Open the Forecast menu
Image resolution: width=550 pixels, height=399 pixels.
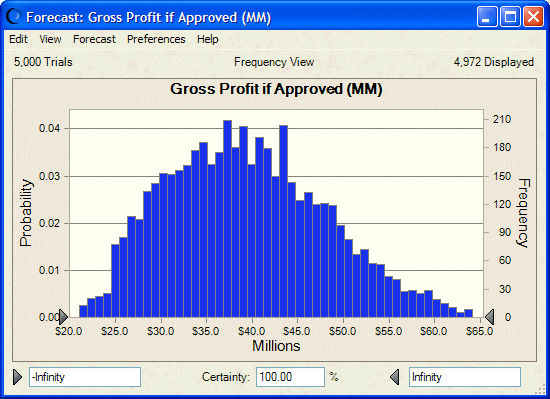(x=94, y=39)
